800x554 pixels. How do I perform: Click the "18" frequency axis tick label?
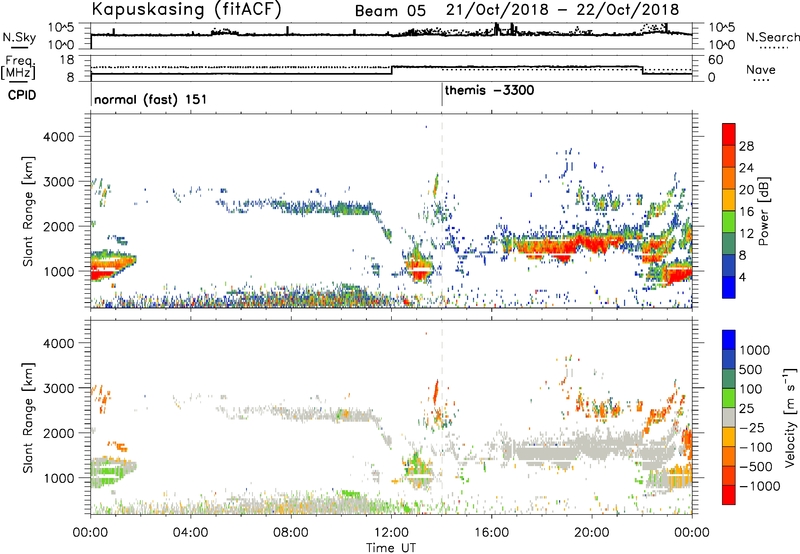67,60
